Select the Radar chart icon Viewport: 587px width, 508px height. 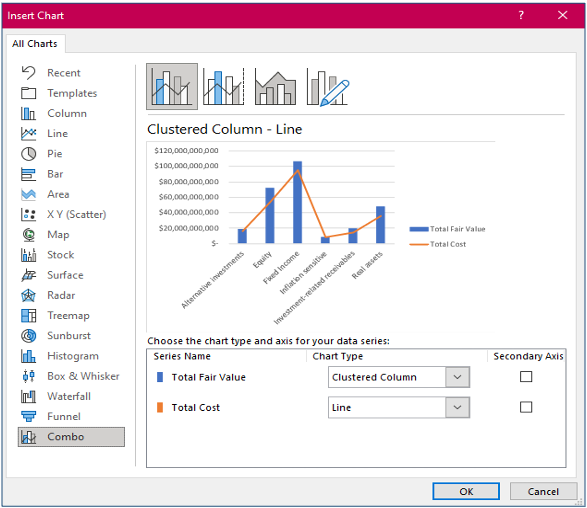(x=28, y=295)
